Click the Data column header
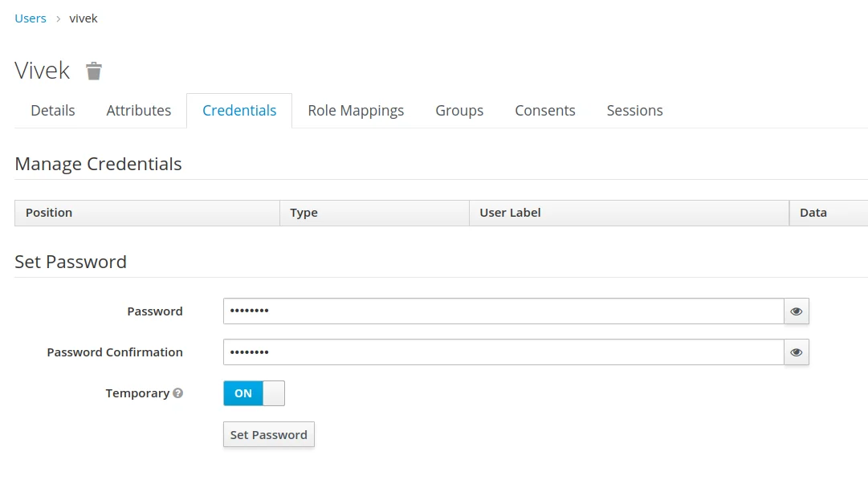This screenshot has width=868, height=480. pyautogui.click(x=828, y=214)
